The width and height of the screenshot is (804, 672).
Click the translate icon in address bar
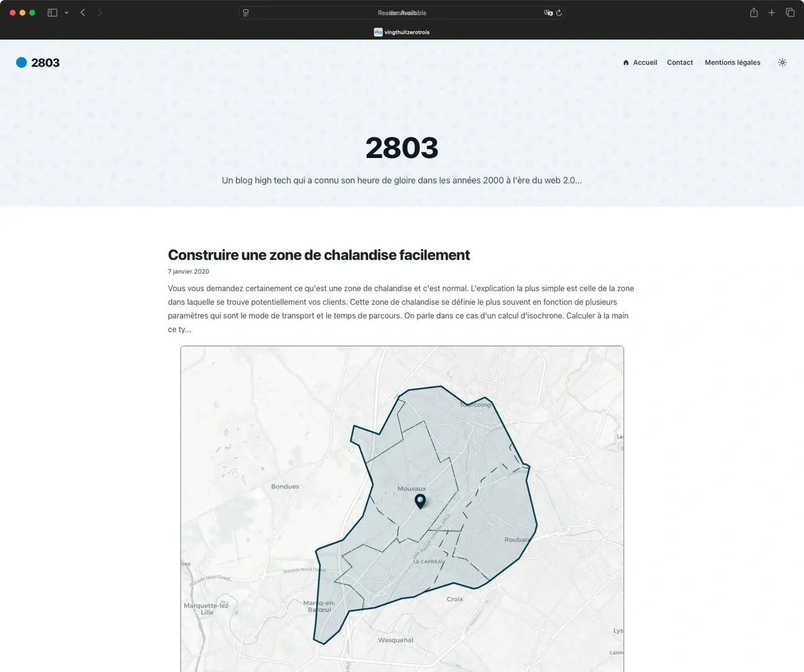(548, 12)
